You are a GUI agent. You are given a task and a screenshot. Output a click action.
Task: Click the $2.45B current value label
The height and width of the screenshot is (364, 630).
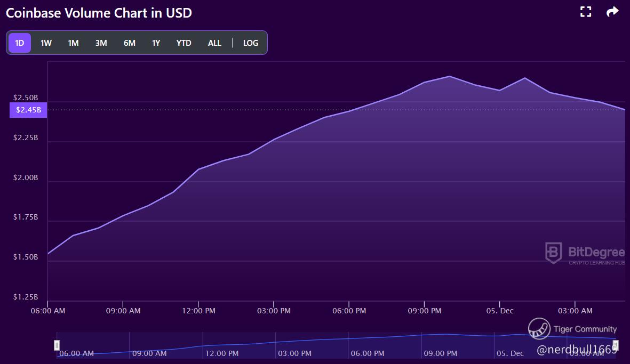[x=28, y=110]
